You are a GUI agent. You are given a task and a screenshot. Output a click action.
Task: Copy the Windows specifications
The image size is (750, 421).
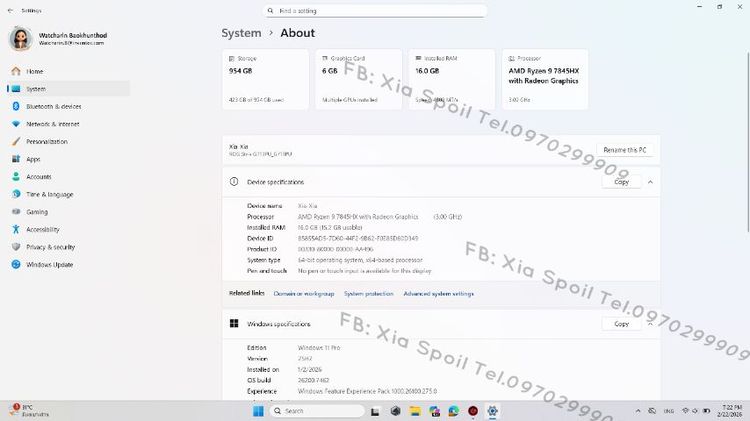(x=621, y=324)
